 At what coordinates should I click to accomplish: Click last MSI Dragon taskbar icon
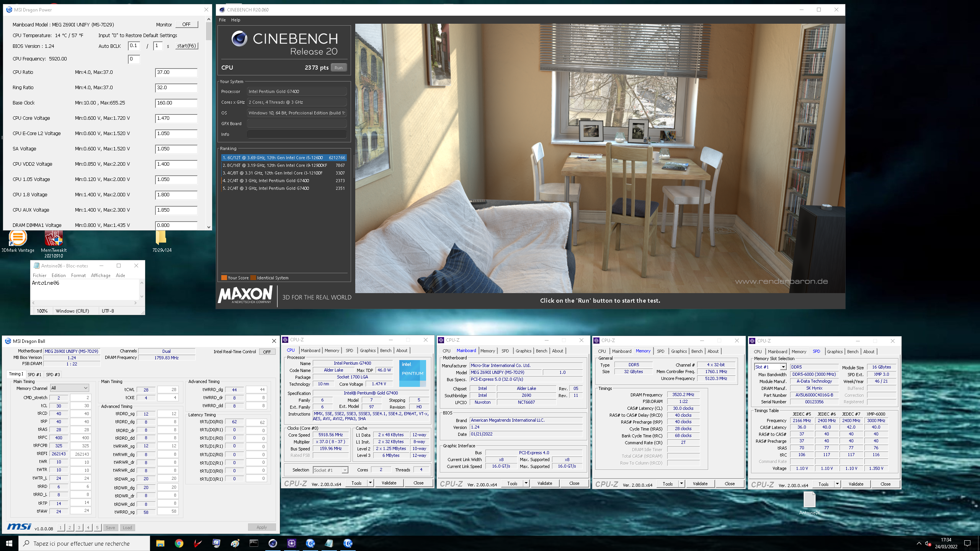[x=348, y=543]
